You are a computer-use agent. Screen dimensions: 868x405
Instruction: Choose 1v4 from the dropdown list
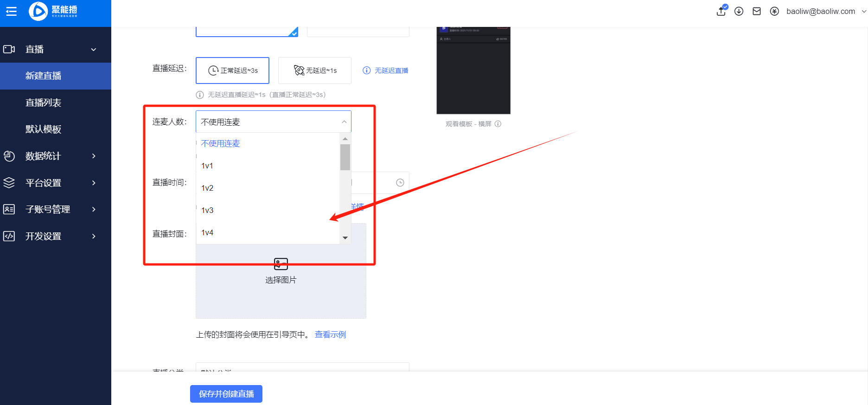click(x=268, y=232)
